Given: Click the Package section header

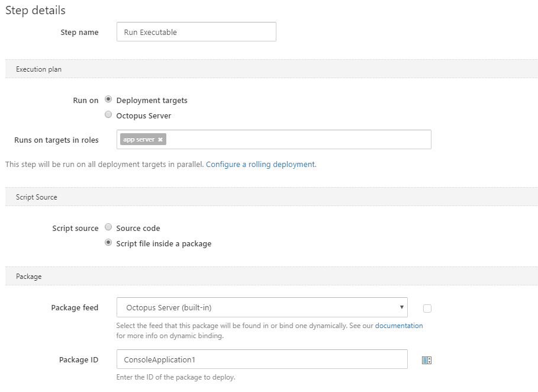Looking at the screenshot, I should click(29, 277).
